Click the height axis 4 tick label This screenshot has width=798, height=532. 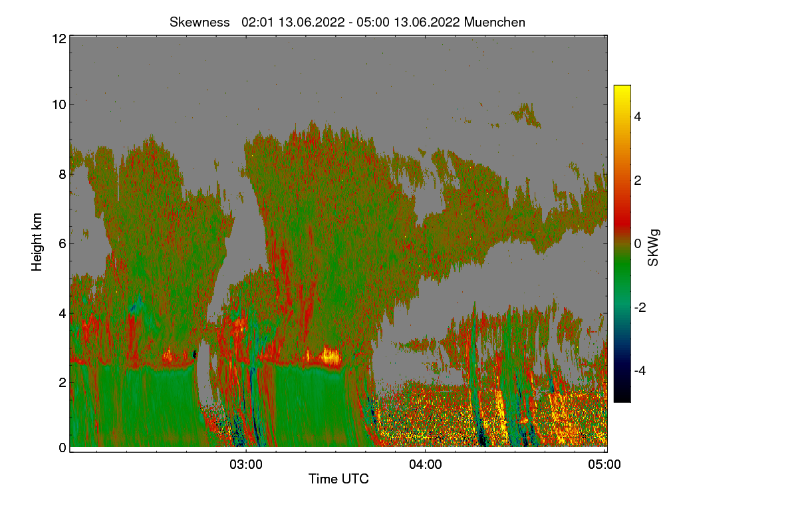pos(63,313)
